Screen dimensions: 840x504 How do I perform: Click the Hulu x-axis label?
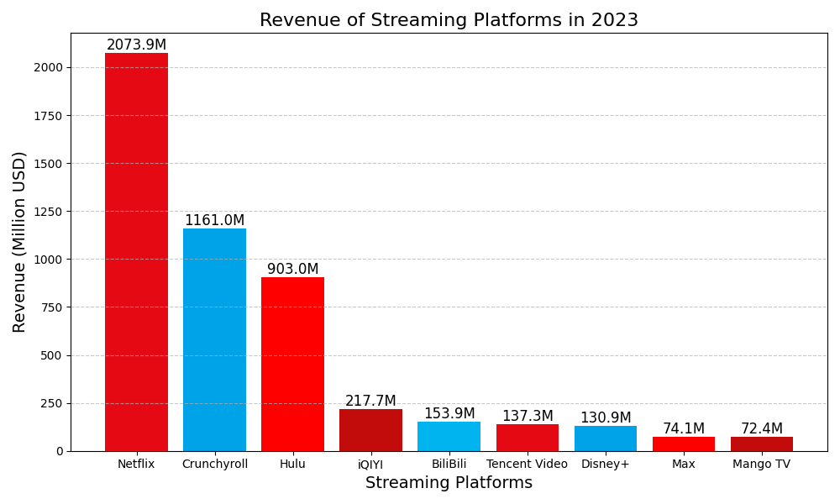[292, 464]
